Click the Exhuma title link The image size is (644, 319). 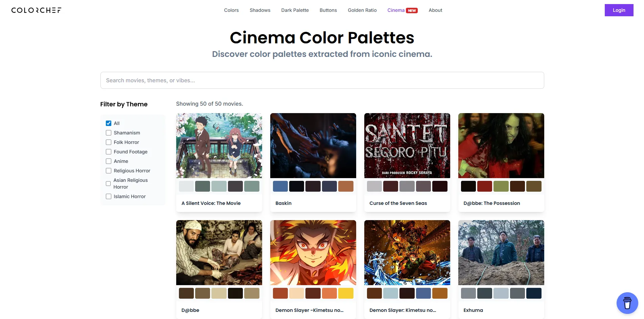pyautogui.click(x=473, y=310)
